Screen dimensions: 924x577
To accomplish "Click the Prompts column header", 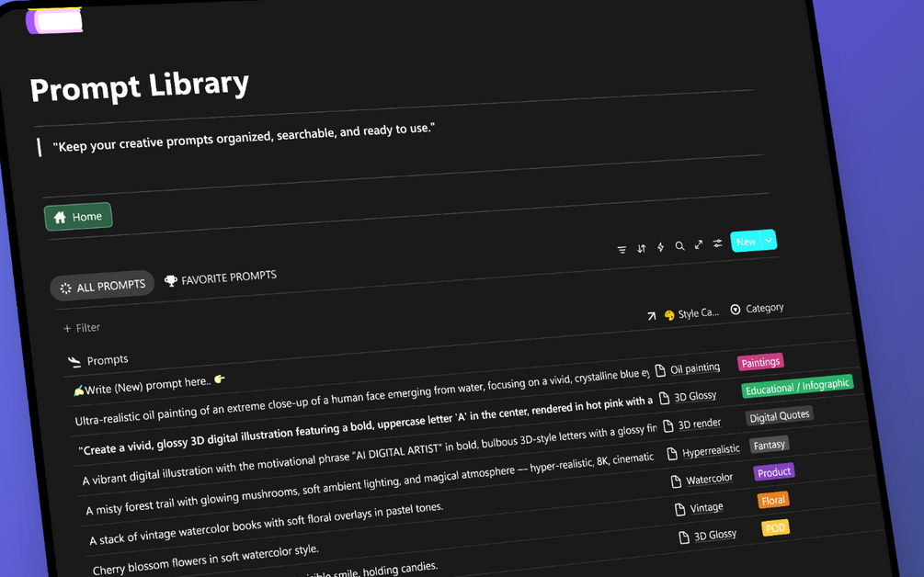I will [x=97, y=360].
